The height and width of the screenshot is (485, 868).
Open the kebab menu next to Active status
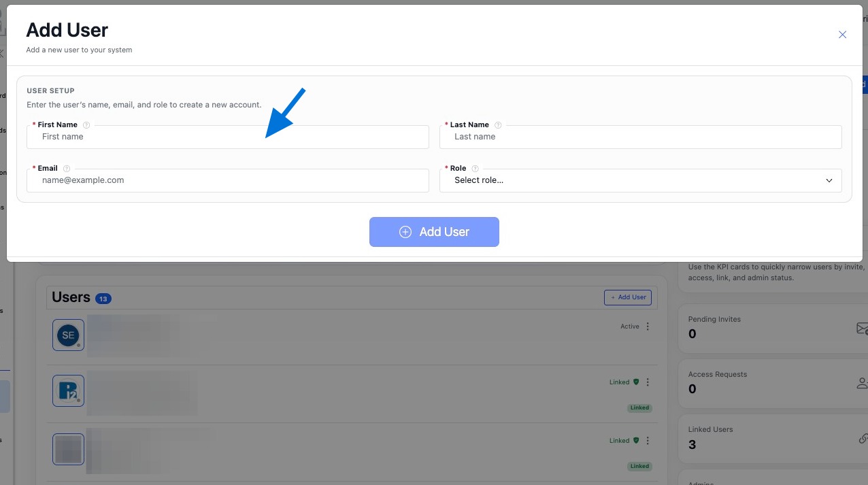(x=648, y=327)
